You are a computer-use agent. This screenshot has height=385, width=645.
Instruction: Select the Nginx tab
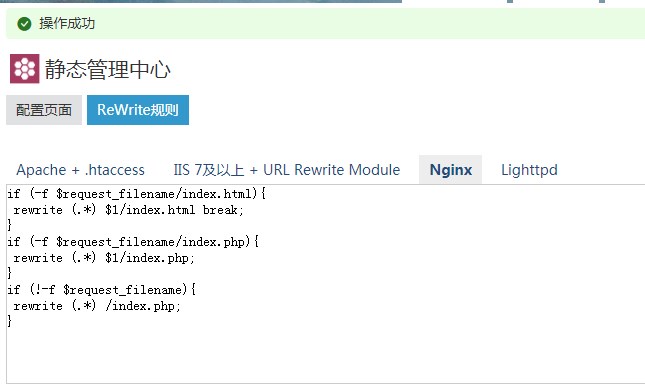450,170
